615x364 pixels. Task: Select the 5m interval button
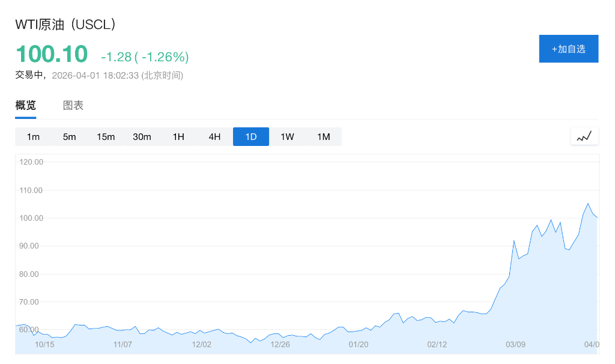[x=70, y=137]
